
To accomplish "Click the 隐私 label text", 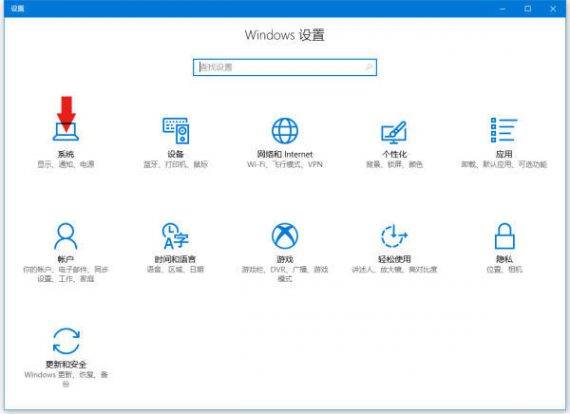I will coord(504,259).
